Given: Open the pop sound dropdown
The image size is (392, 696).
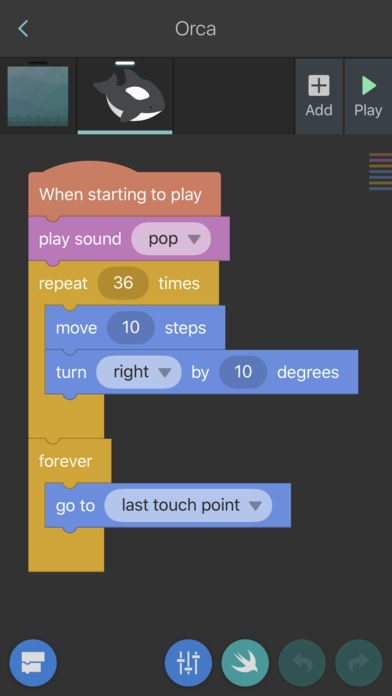Looking at the screenshot, I should [x=171, y=239].
